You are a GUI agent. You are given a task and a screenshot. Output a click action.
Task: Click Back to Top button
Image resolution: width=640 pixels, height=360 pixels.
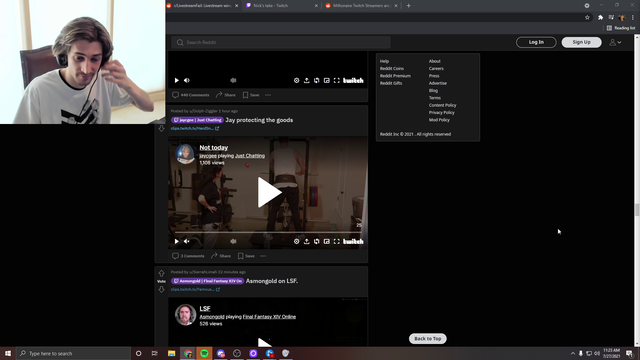pos(428,339)
